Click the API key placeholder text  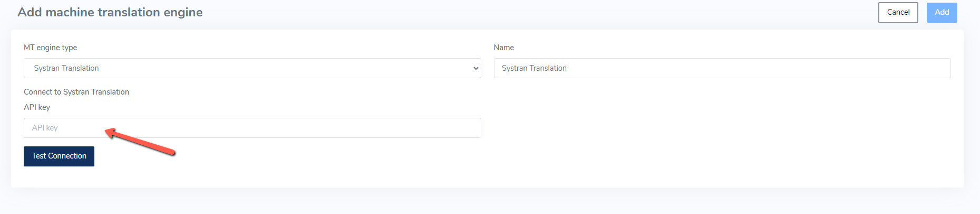(45, 128)
